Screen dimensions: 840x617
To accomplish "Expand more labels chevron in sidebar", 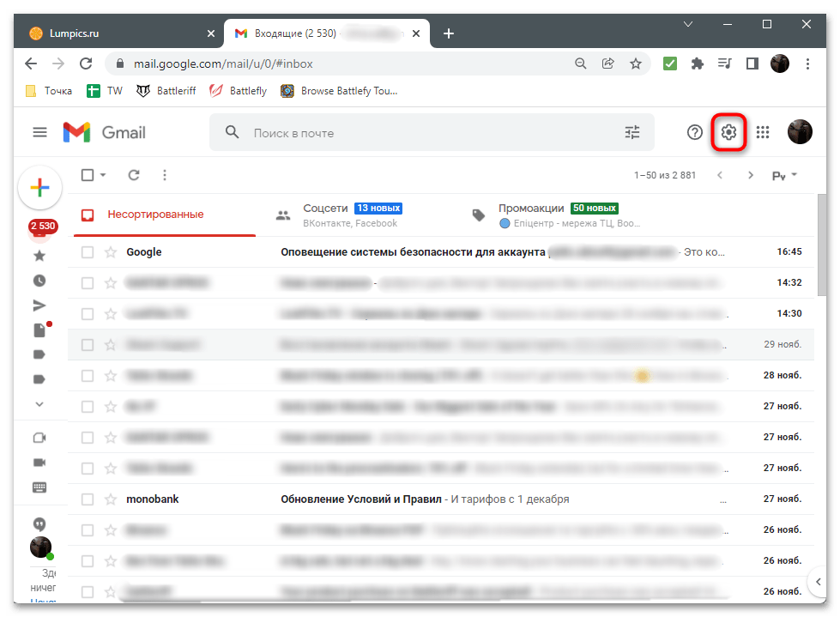I will pyautogui.click(x=39, y=403).
